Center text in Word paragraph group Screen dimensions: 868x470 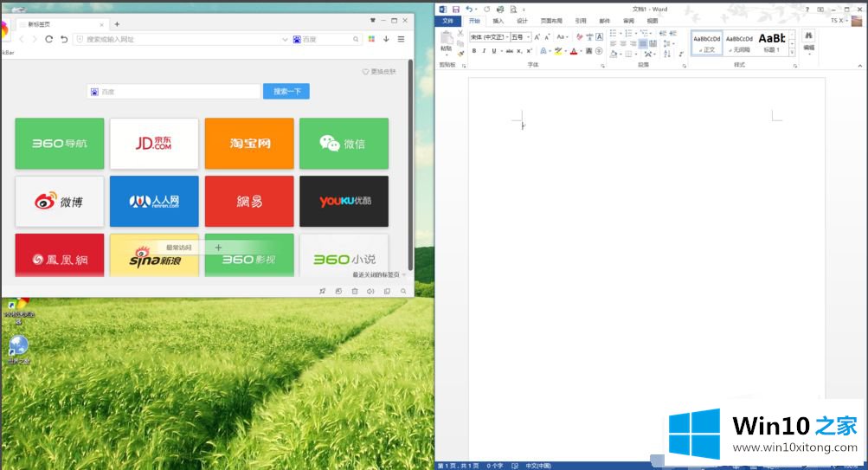tap(623, 44)
